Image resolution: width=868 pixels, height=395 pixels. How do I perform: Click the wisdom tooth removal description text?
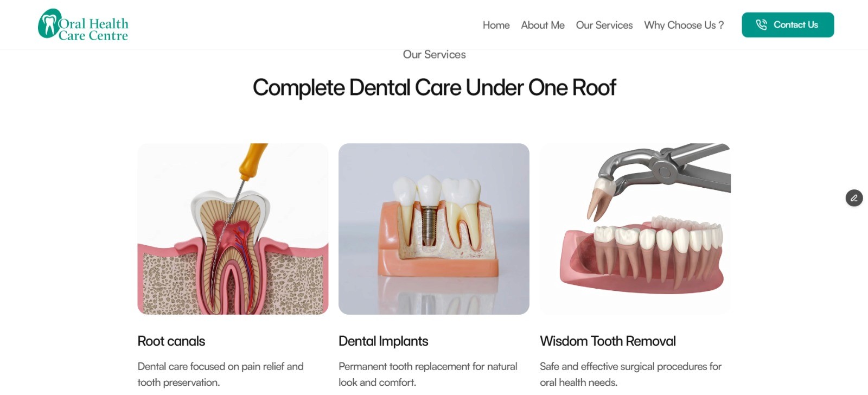[630, 374]
